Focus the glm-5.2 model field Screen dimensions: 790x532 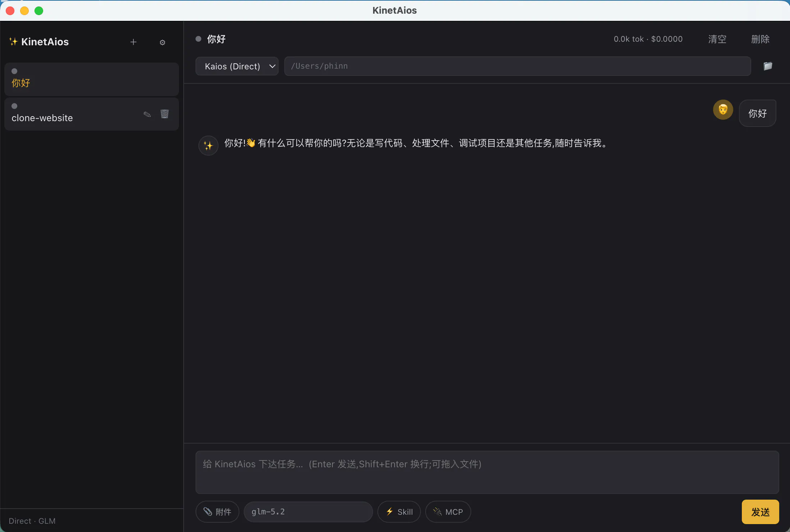[x=308, y=512]
